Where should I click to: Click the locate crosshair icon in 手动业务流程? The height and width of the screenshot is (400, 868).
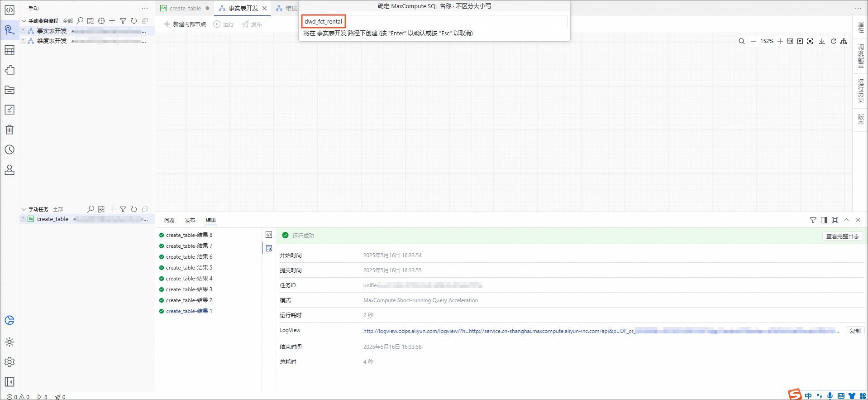point(101,21)
